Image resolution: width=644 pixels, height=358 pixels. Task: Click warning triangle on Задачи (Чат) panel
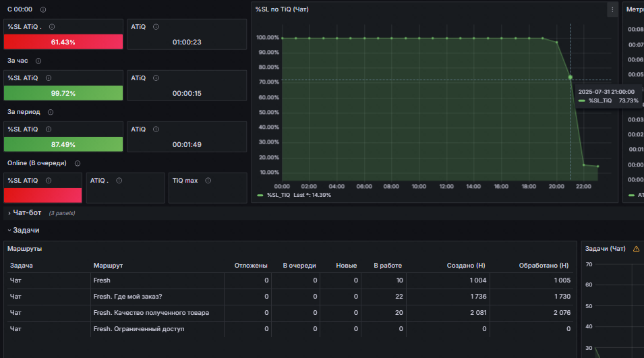[x=636, y=249]
